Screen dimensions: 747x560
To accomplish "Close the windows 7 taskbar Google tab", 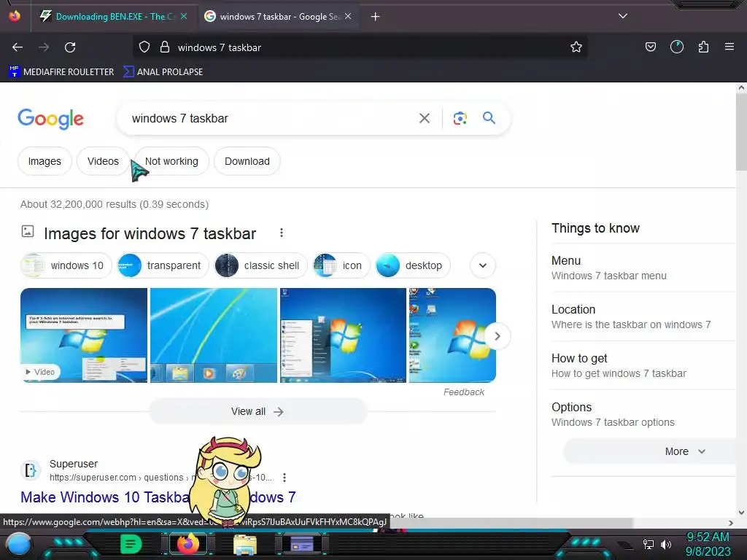I will pyautogui.click(x=348, y=16).
